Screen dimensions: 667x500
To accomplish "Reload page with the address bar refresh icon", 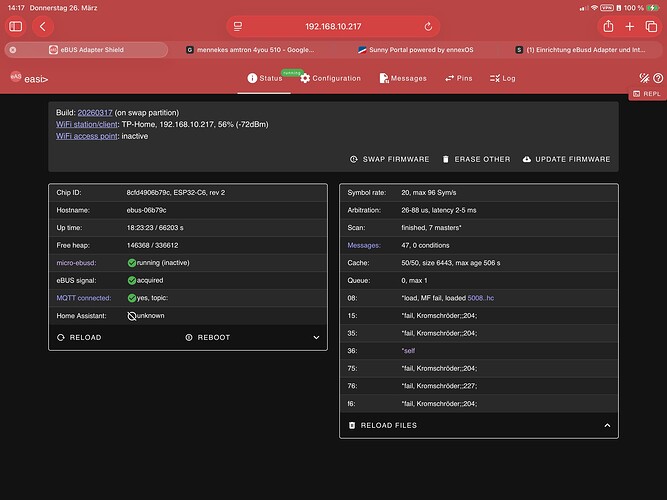I will pyautogui.click(x=428, y=26).
